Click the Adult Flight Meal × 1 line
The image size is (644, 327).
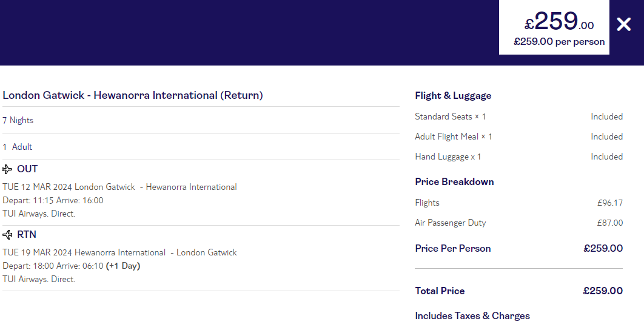[518, 137]
